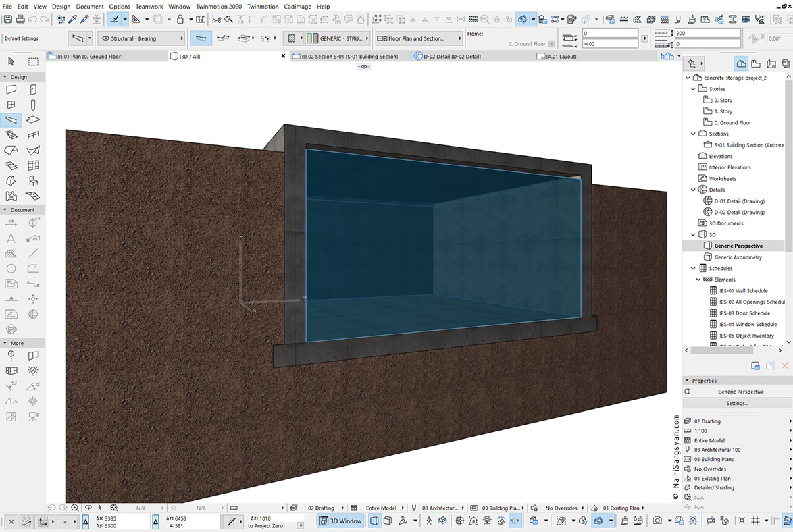Select the Stair tool in the Design toolbox
The height and width of the screenshot is (532, 793).
tap(11, 135)
